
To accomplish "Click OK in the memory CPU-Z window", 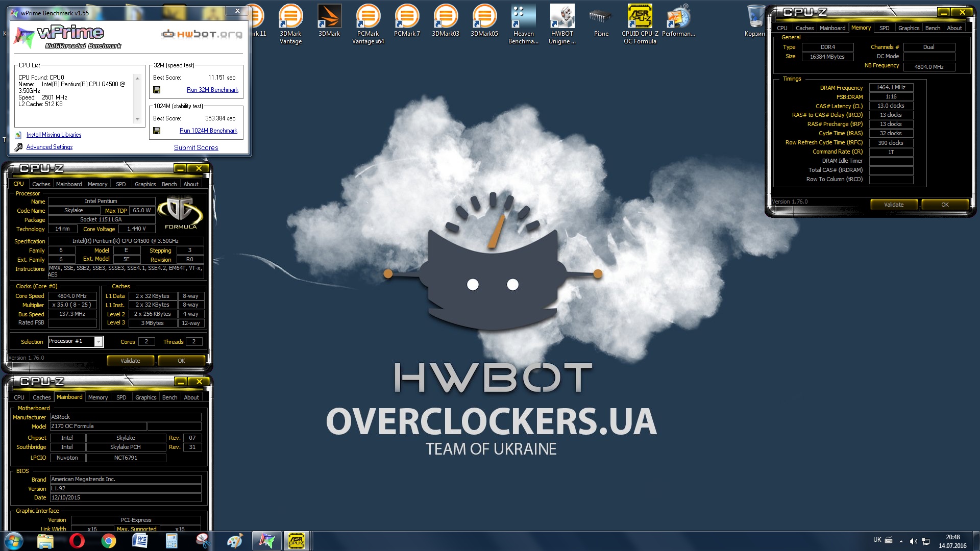I will coord(945,205).
